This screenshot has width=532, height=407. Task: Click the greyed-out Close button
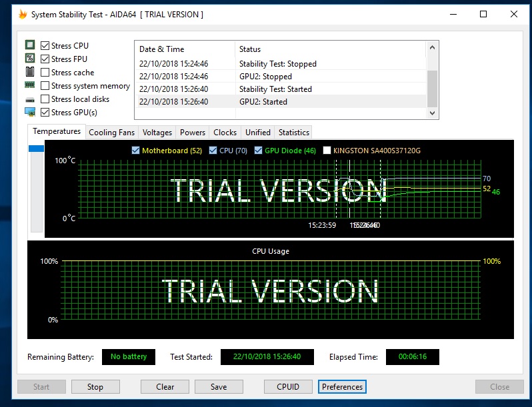point(499,386)
